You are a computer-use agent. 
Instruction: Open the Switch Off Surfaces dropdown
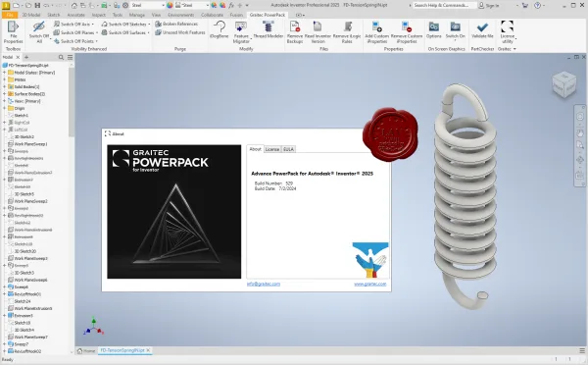click(x=148, y=32)
